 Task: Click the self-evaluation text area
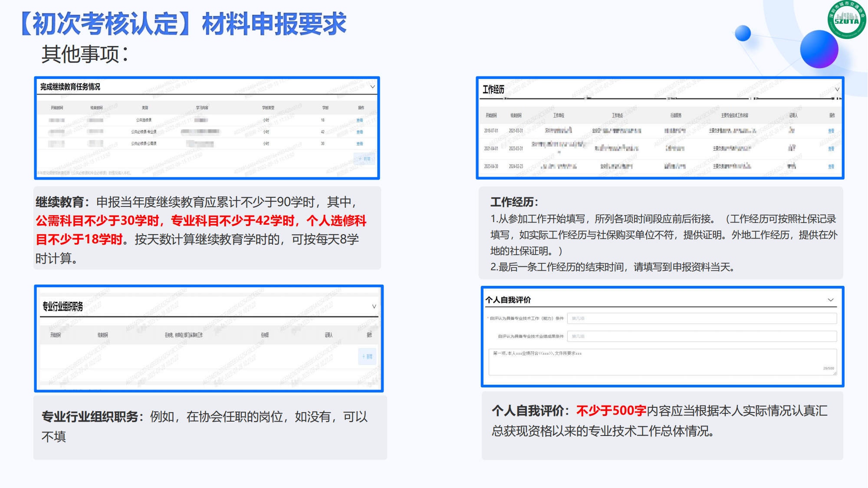tap(663, 362)
